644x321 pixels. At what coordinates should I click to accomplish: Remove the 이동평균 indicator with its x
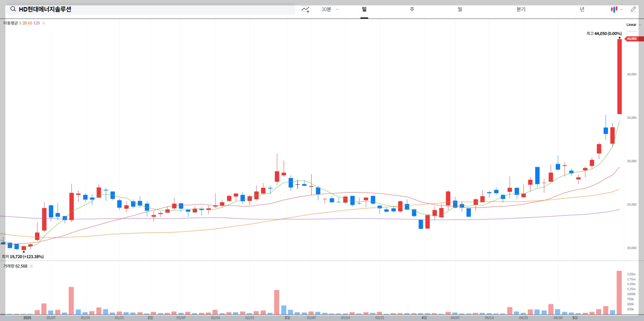tap(44, 23)
